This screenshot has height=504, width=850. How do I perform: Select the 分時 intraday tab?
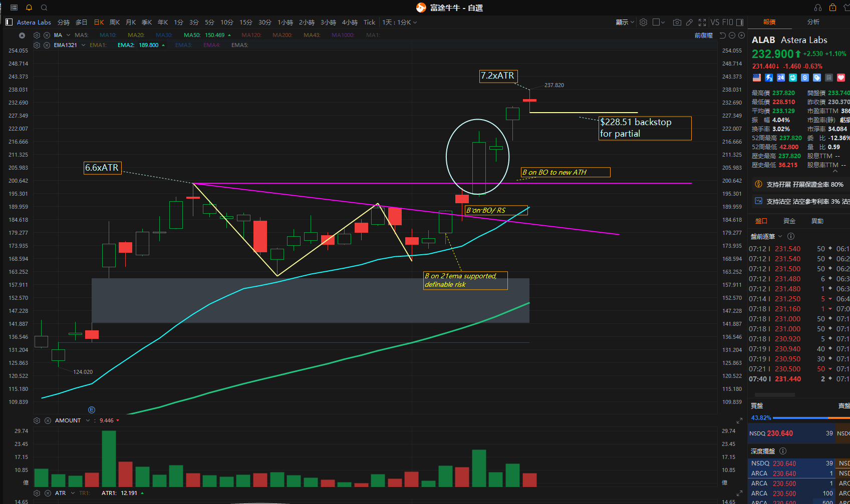coord(64,22)
